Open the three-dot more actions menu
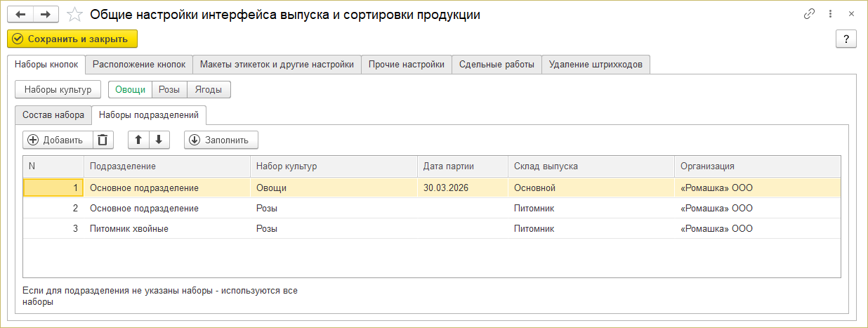 831,14
